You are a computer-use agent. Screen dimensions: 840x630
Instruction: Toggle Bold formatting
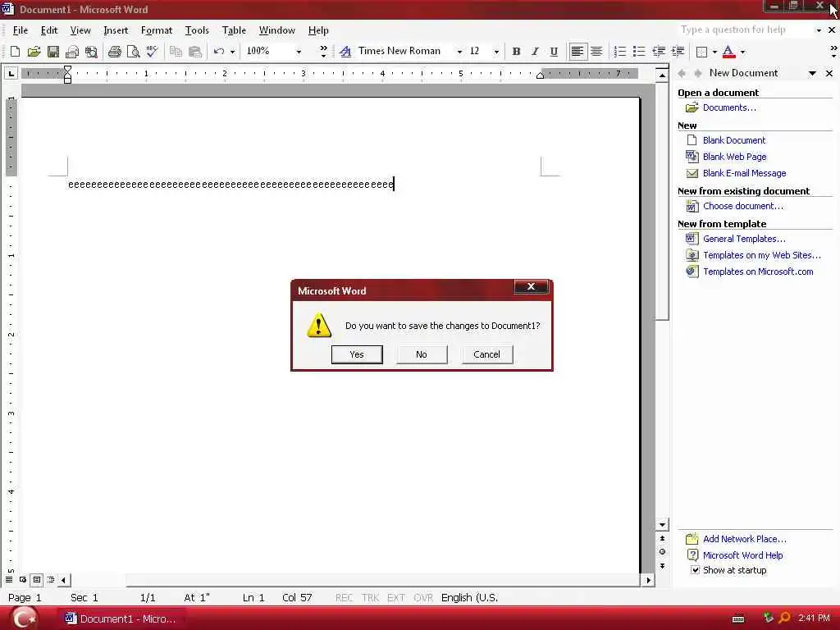[516, 52]
